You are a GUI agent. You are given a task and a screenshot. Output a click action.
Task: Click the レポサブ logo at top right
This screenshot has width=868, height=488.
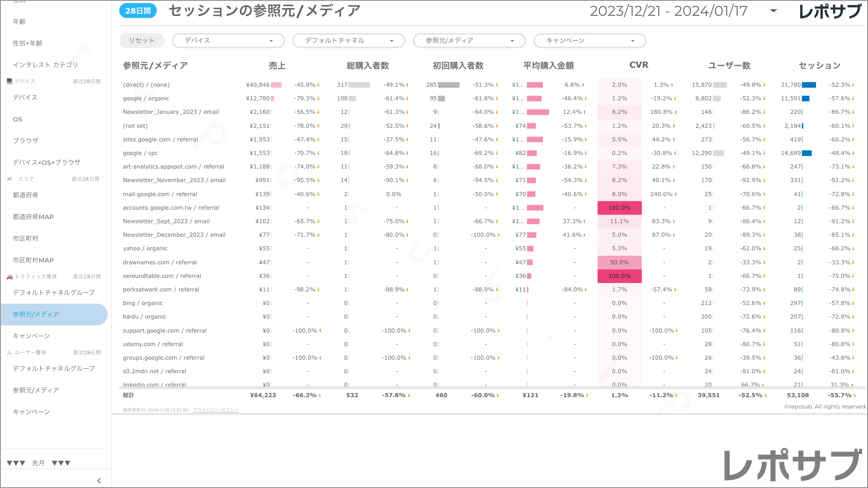[x=830, y=11]
